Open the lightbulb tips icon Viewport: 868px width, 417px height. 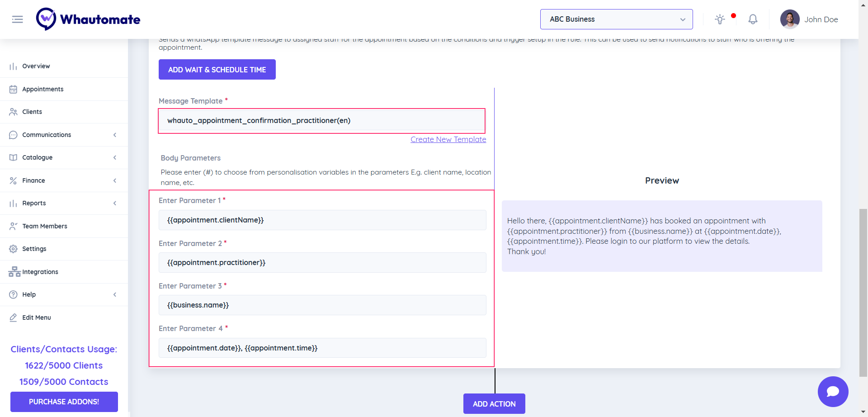720,19
